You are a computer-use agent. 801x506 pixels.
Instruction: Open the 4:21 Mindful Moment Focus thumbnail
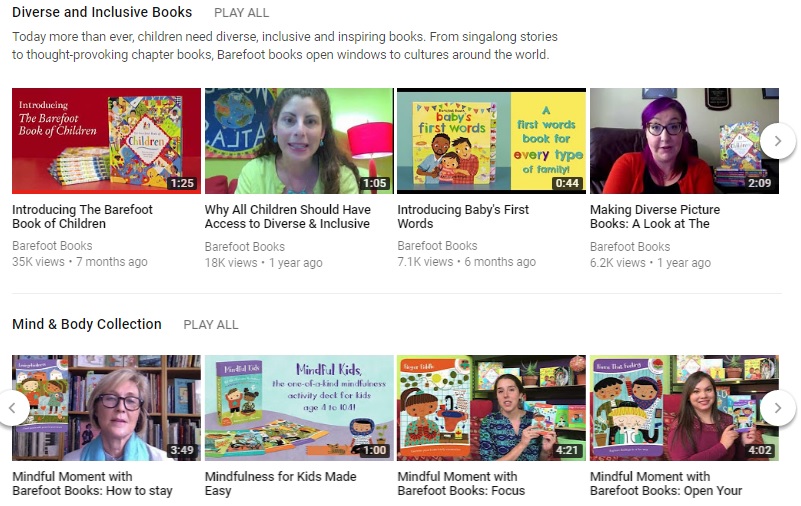pyautogui.click(x=491, y=408)
